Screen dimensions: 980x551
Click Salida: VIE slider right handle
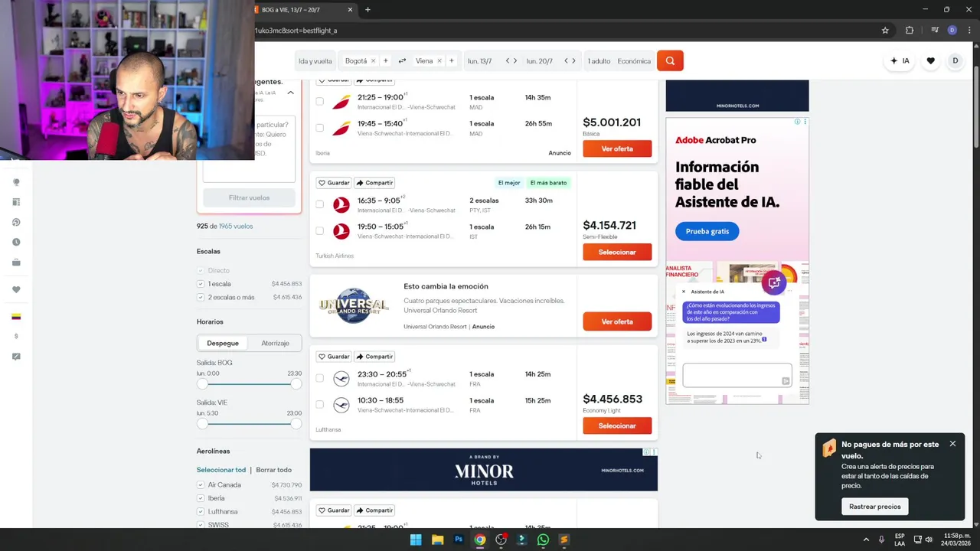click(296, 423)
